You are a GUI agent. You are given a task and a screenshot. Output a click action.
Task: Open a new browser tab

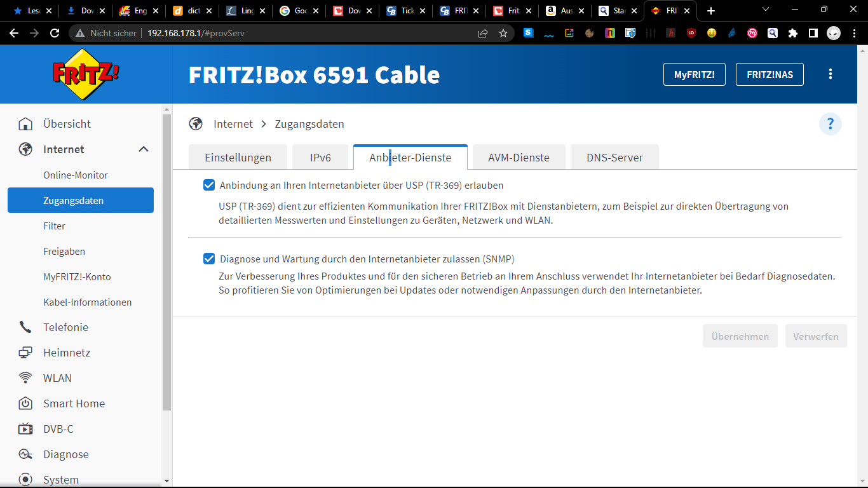[711, 11]
